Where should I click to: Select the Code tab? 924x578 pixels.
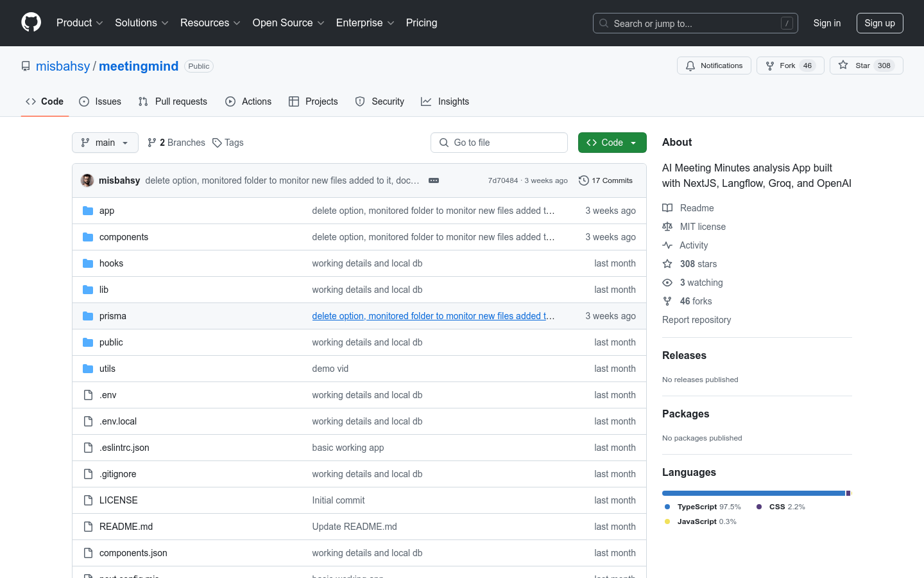(45, 101)
